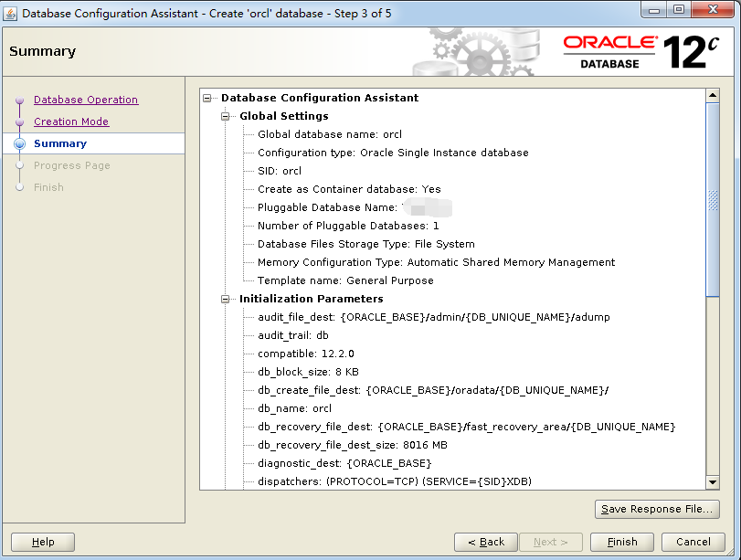Select 'db_recovery_file_dest_size: 8016 MB' row
The image size is (741, 560).
[x=353, y=445]
